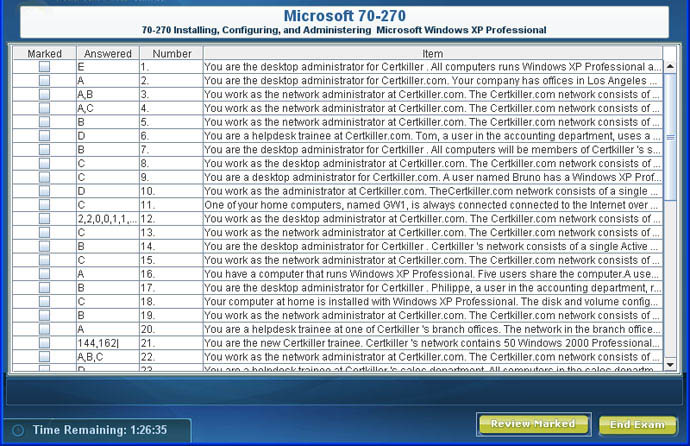Mark question 18 checkbox
Screen dimensions: 690x446
44,301
